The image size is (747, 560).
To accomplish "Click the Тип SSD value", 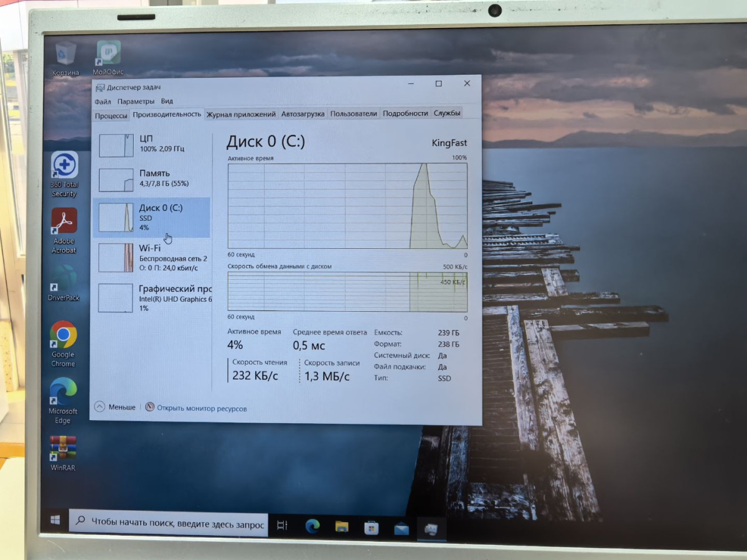I will (444, 378).
